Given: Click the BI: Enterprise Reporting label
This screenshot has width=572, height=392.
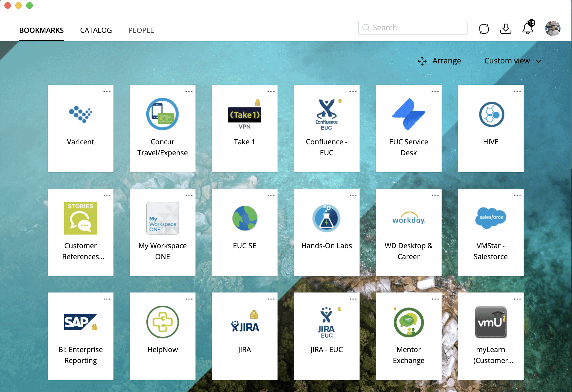Looking at the screenshot, I should (x=80, y=355).
